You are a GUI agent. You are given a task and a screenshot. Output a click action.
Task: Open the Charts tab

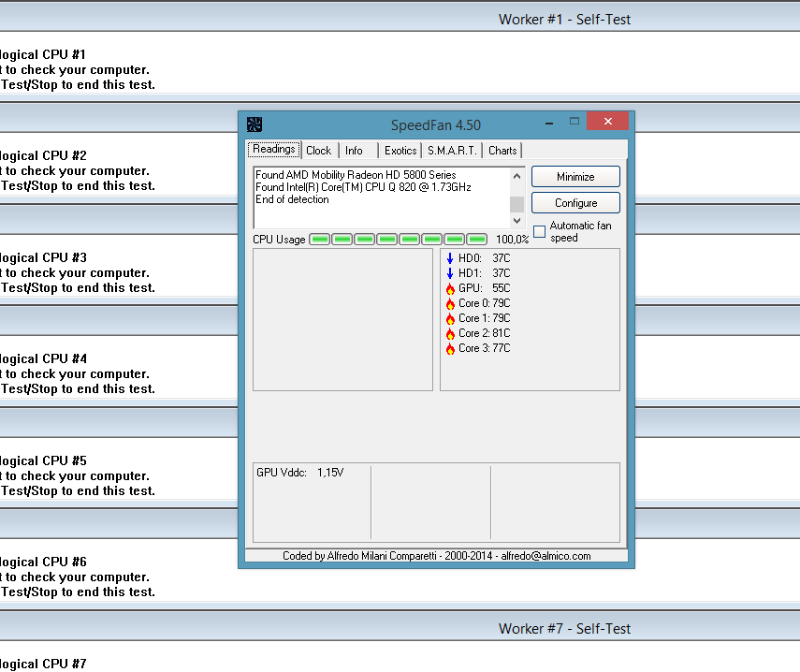tap(502, 151)
